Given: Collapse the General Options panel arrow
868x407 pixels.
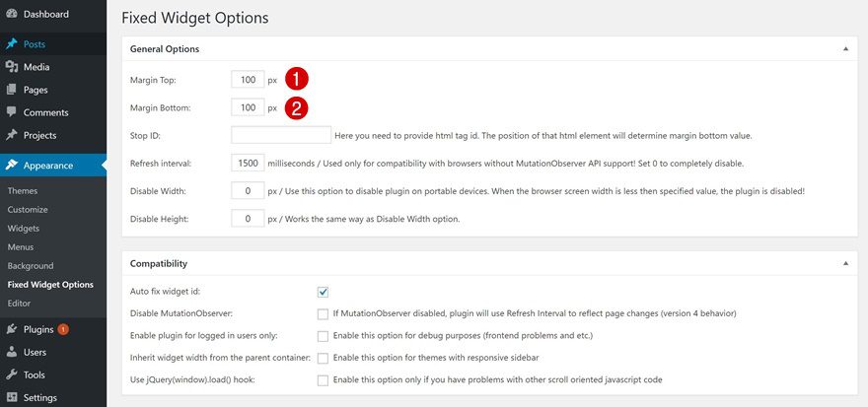Looking at the screenshot, I should point(845,48).
